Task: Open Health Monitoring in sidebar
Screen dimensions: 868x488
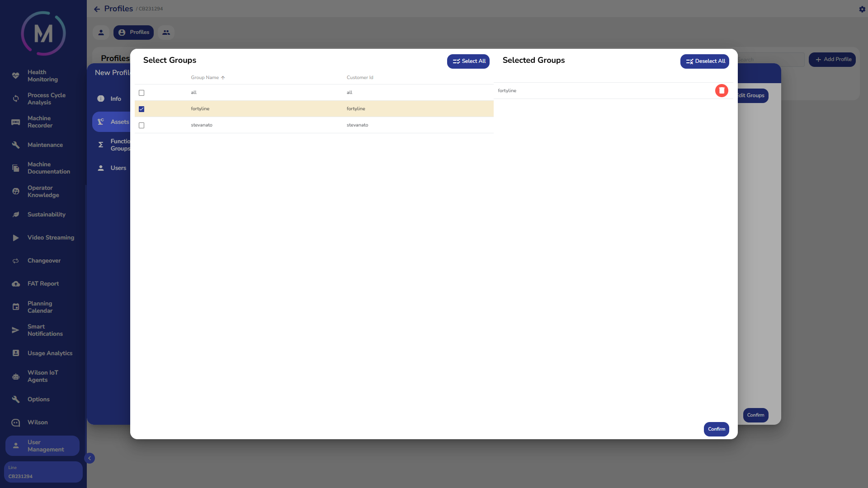Action: (x=42, y=76)
